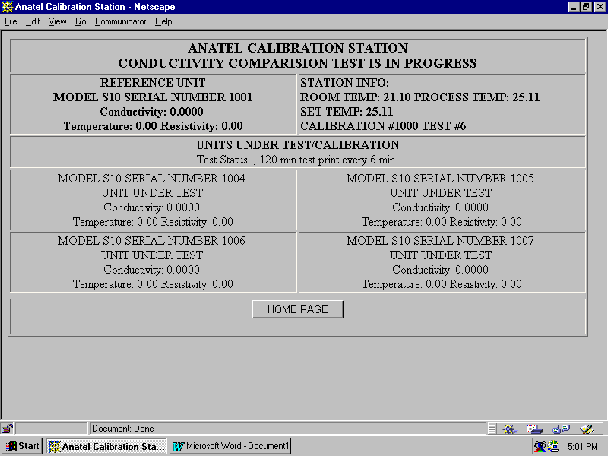Open the Edit menu
Viewport: 608px width, 456px height.
[x=33, y=22]
